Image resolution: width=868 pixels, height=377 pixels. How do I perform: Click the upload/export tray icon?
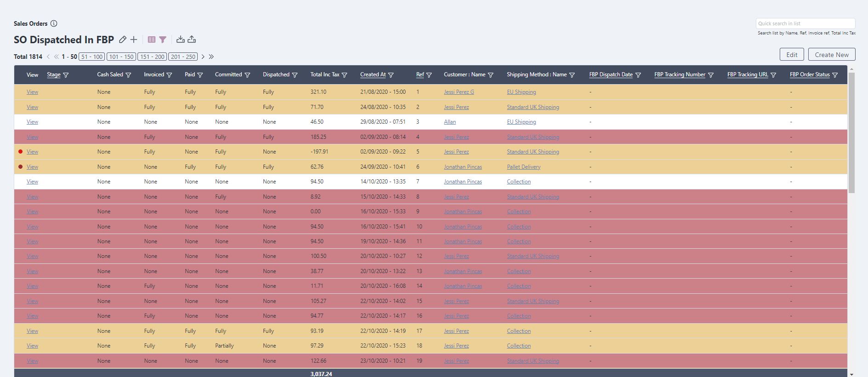pyautogui.click(x=192, y=40)
